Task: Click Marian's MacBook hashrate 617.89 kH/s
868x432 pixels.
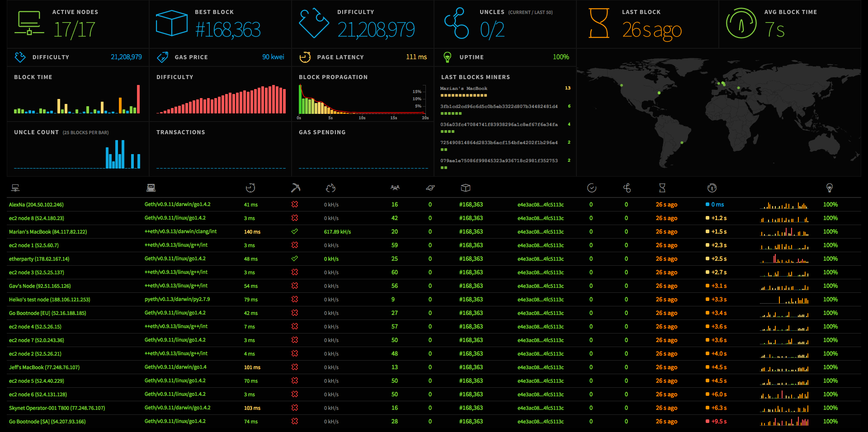Action: click(x=337, y=232)
